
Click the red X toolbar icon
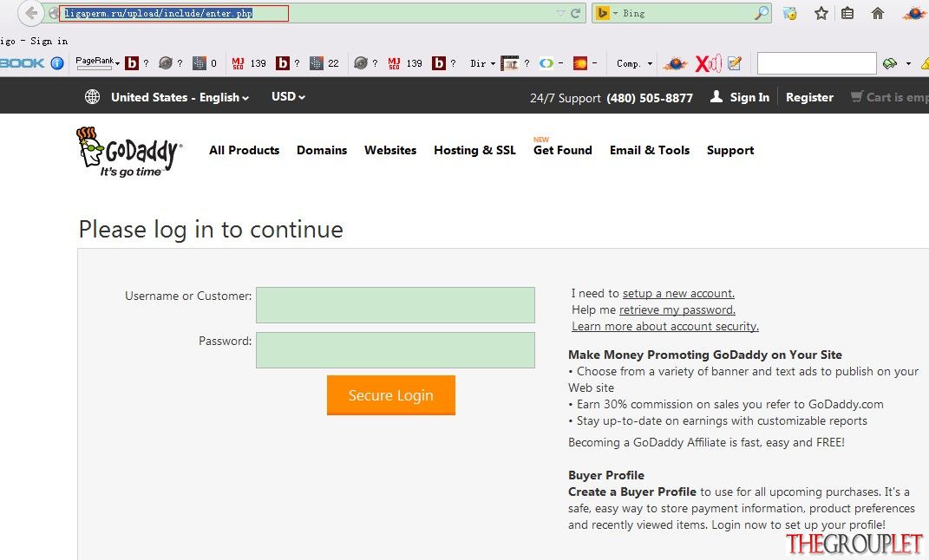pyautogui.click(x=708, y=63)
